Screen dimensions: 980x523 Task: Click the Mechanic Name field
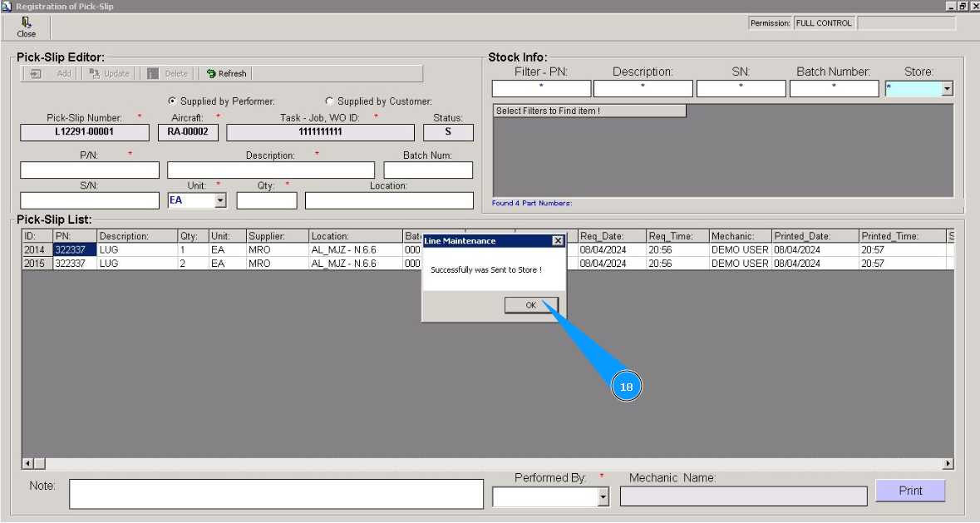[743, 496]
